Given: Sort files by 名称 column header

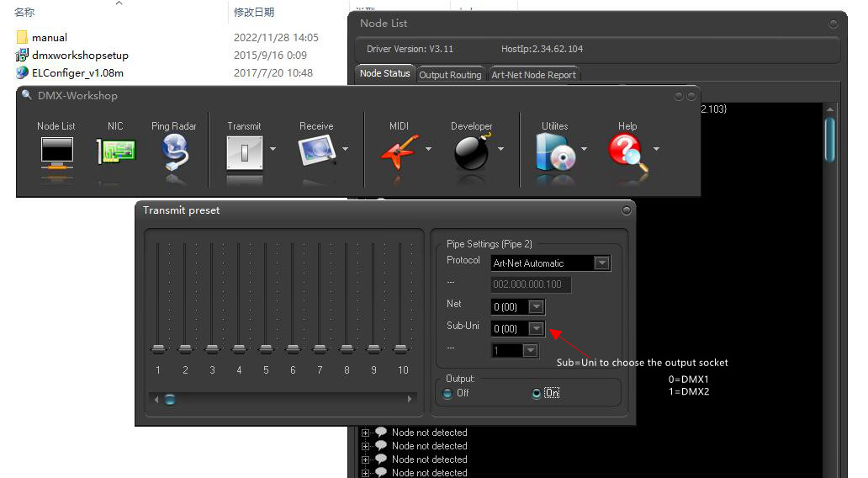Looking at the screenshot, I should (x=24, y=12).
